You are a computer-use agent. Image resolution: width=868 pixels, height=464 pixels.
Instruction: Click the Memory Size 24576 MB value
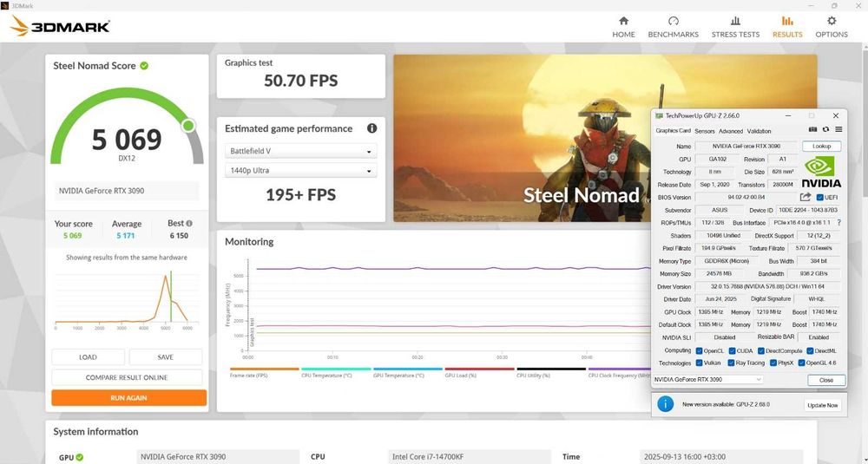point(719,274)
